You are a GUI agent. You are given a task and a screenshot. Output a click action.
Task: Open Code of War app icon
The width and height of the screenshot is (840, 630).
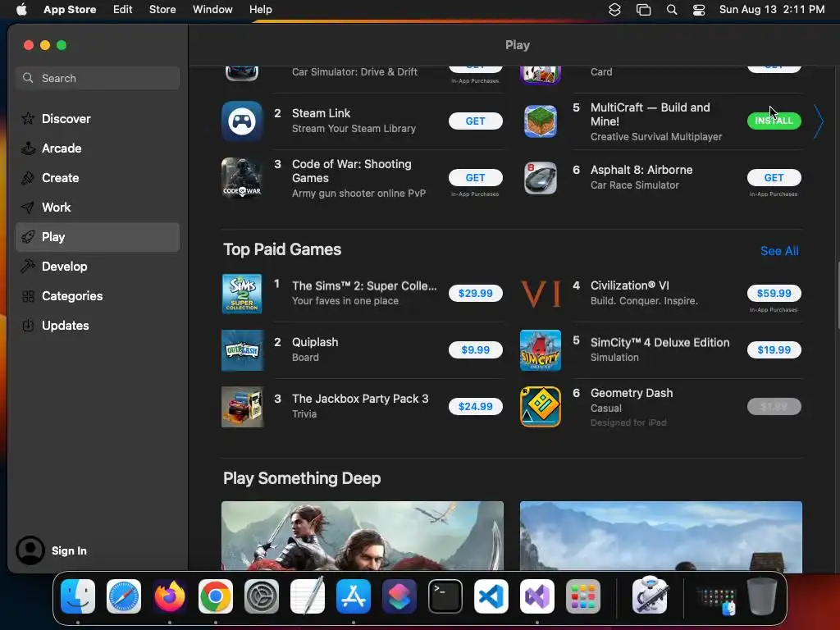242,178
